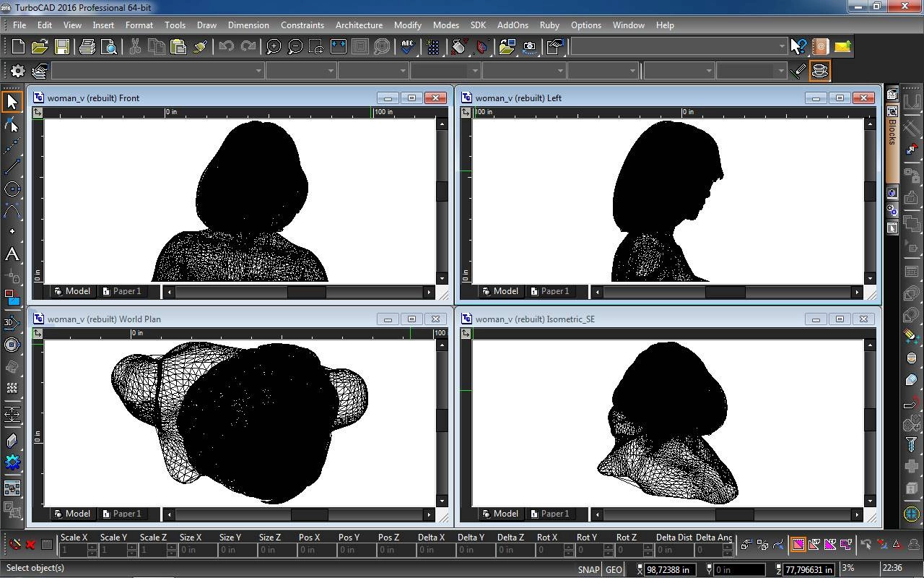Create a new drawing with the New icon
The height and width of the screenshot is (578, 924).
pos(18,47)
